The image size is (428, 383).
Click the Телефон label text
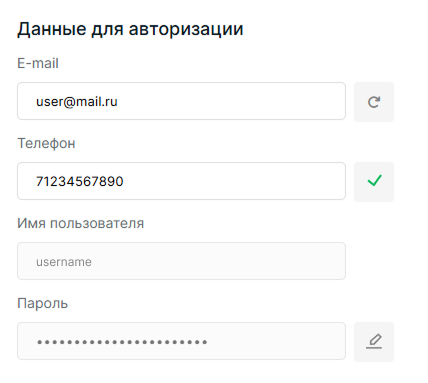pyautogui.click(x=46, y=143)
